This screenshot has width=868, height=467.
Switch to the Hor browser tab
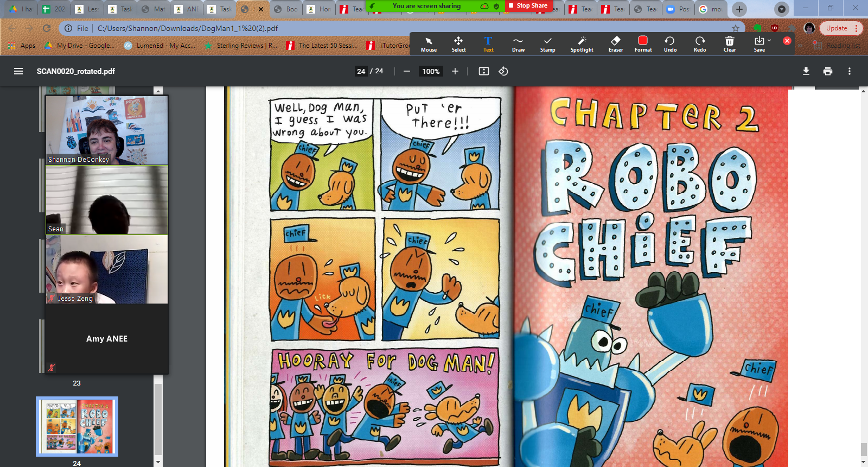tap(319, 9)
